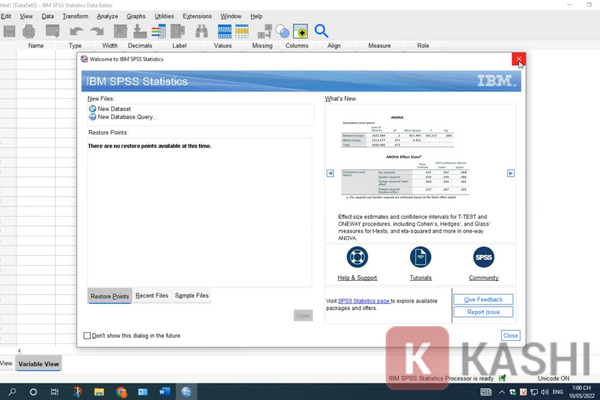Open the Extensions menu
This screenshot has height=400, width=600.
pos(197,16)
